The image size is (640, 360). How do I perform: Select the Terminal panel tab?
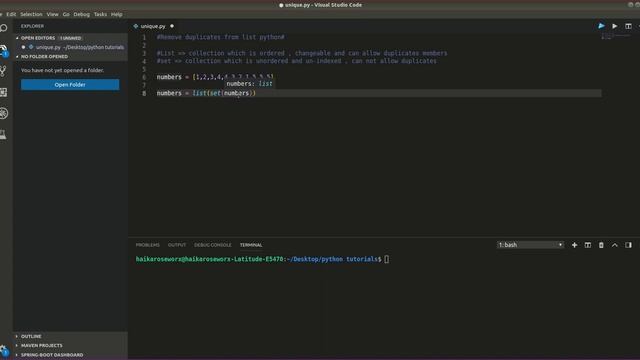(251, 245)
